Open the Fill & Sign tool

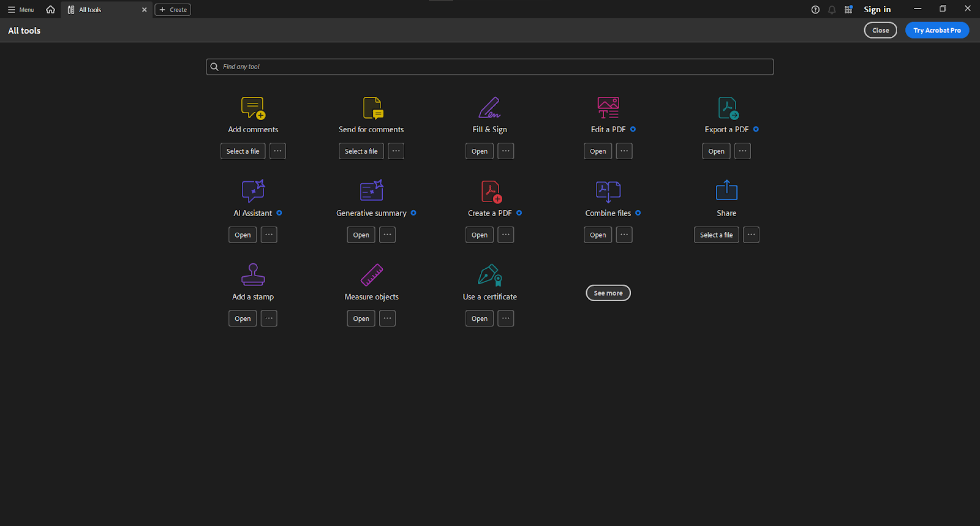[x=480, y=151]
